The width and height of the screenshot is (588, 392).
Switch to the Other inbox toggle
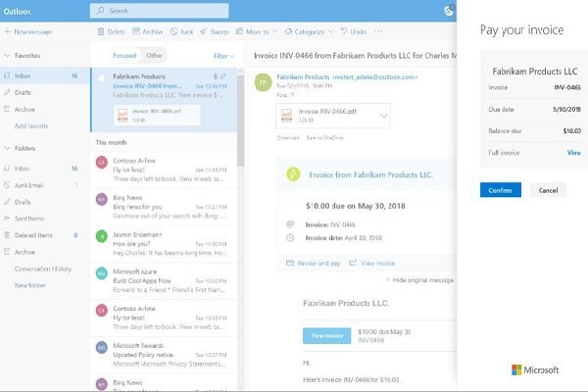coord(154,56)
